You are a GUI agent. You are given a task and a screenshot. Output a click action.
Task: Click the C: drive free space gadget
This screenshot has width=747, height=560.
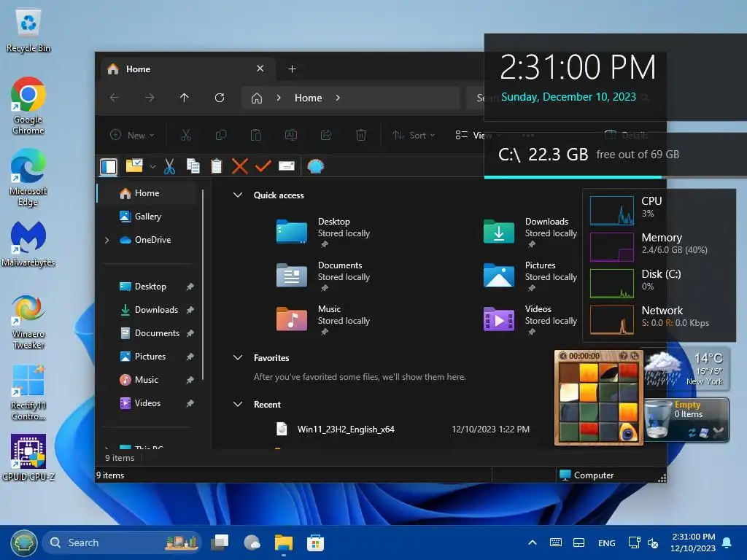tap(616, 155)
